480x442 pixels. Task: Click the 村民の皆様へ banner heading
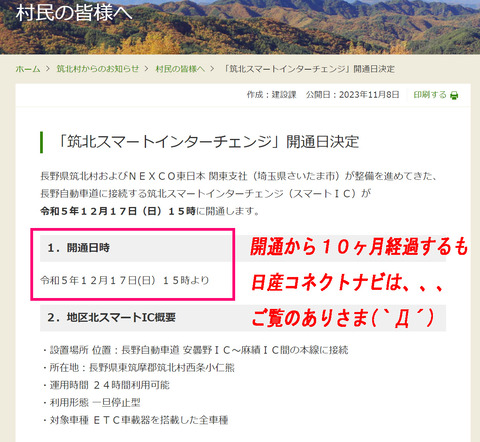coord(74,13)
